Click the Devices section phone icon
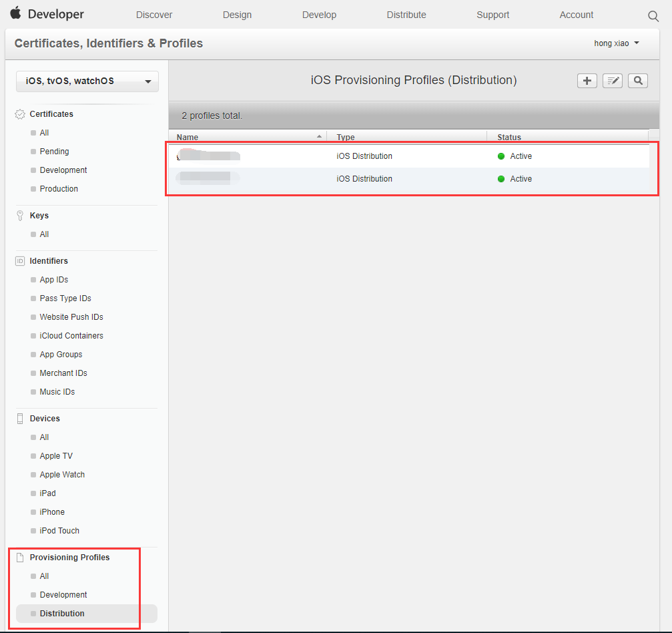Screen dimensions: 672x633 coord(20,419)
